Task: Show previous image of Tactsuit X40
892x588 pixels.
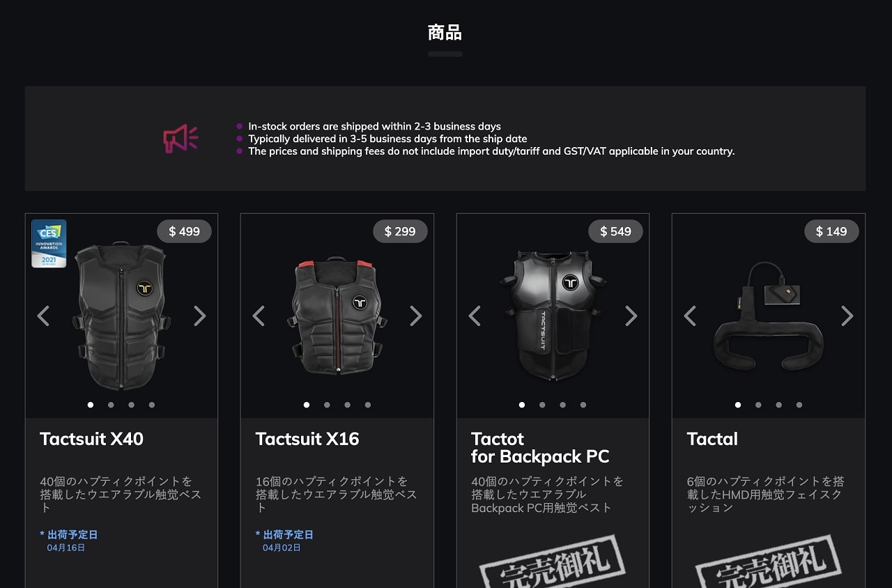Action: [43, 316]
